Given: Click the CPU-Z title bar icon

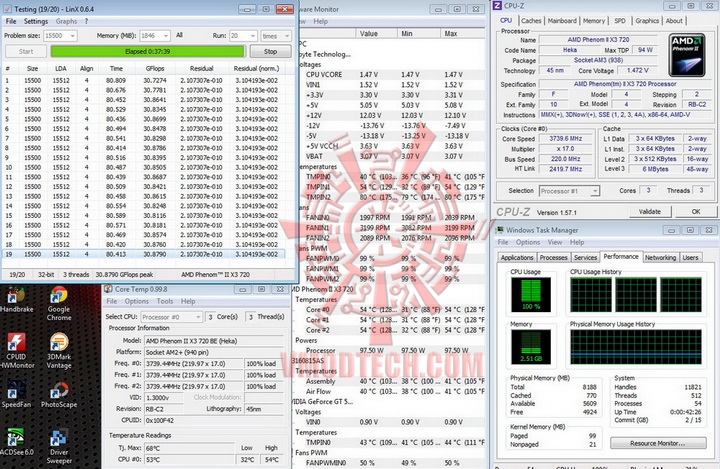Looking at the screenshot, I should (497, 6).
